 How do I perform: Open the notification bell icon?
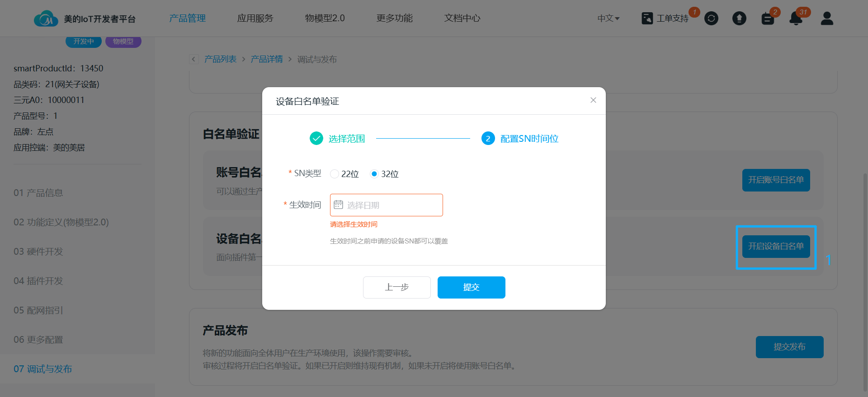pos(796,19)
